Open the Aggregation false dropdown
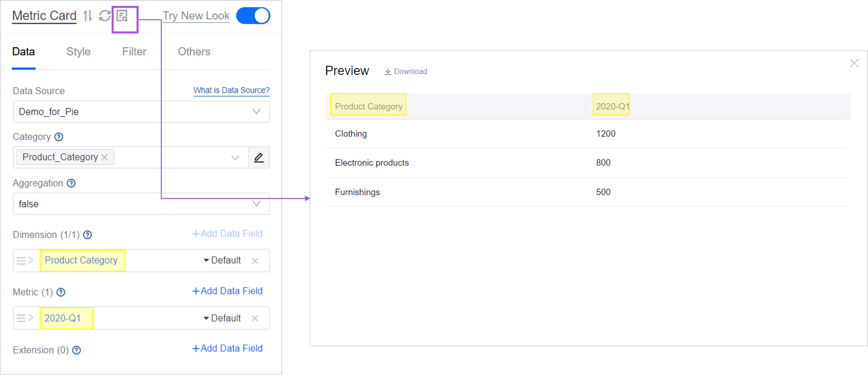 256,204
